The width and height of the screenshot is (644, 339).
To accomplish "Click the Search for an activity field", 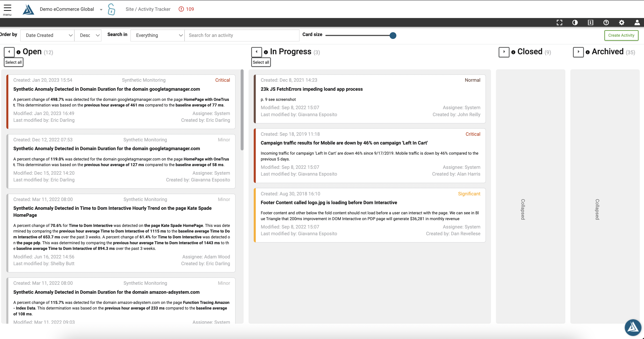I will pyautogui.click(x=242, y=35).
